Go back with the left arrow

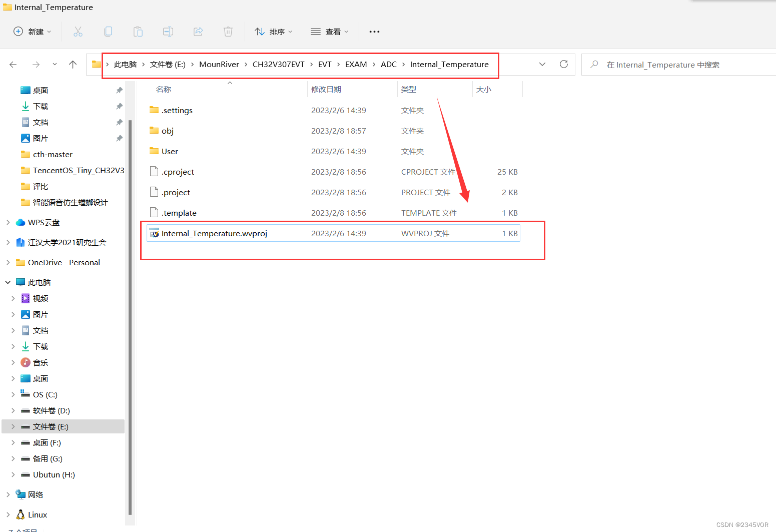point(13,65)
